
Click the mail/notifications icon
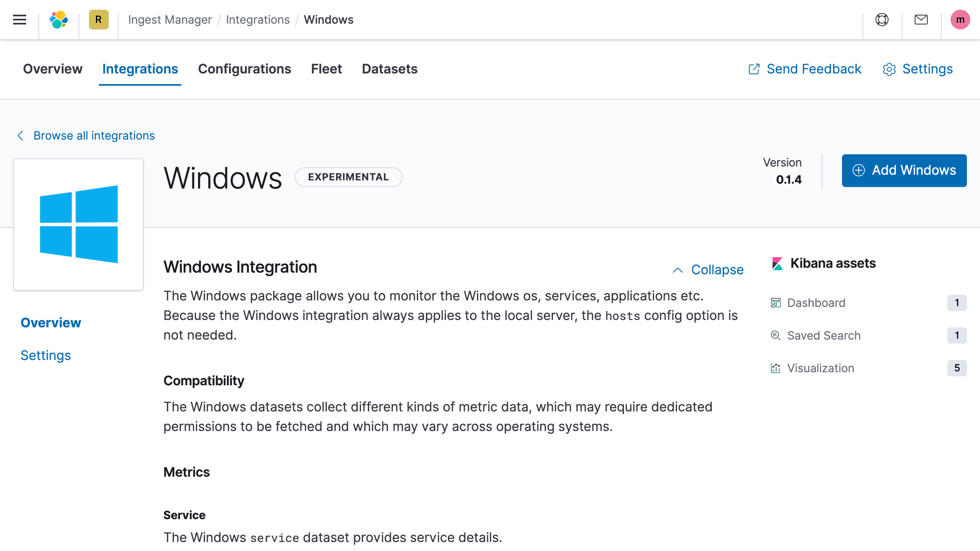click(921, 20)
